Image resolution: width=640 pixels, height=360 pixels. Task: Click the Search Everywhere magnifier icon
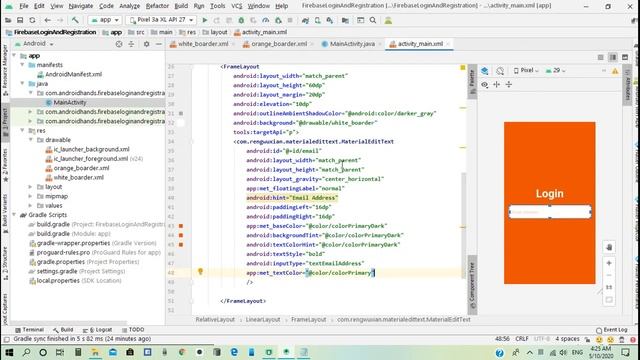pyautogui.click(x=373, y=20)
